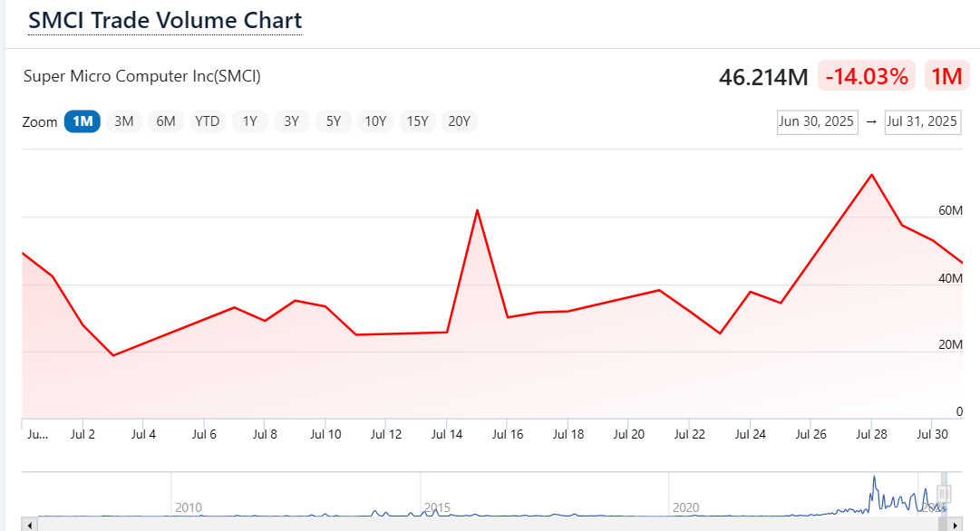Screen dimensions: 980x531
Task: Click the 46.214M volume value
Action: (x=763, y=77)
